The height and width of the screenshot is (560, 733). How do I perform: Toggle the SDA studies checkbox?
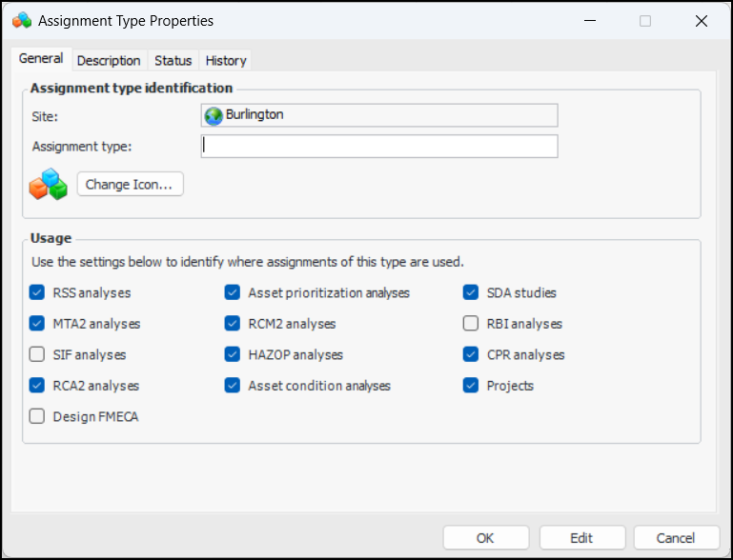pos(471,293)
